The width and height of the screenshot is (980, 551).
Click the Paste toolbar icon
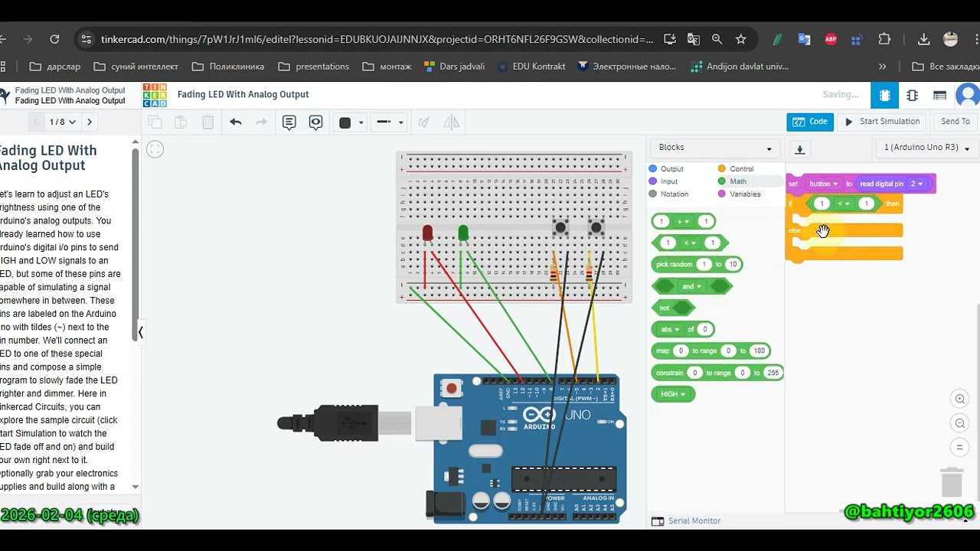tap(181, 122)
